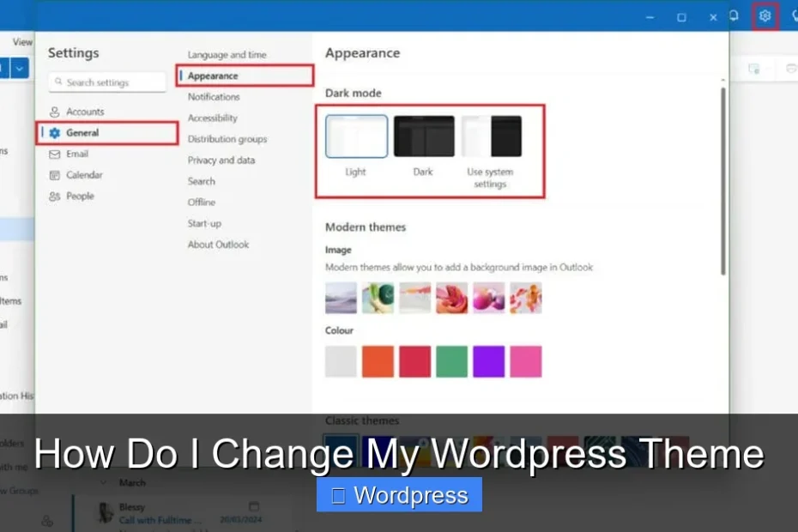798x532 pixels.
Task: Select the General settings category
Action: click(107, 133)
